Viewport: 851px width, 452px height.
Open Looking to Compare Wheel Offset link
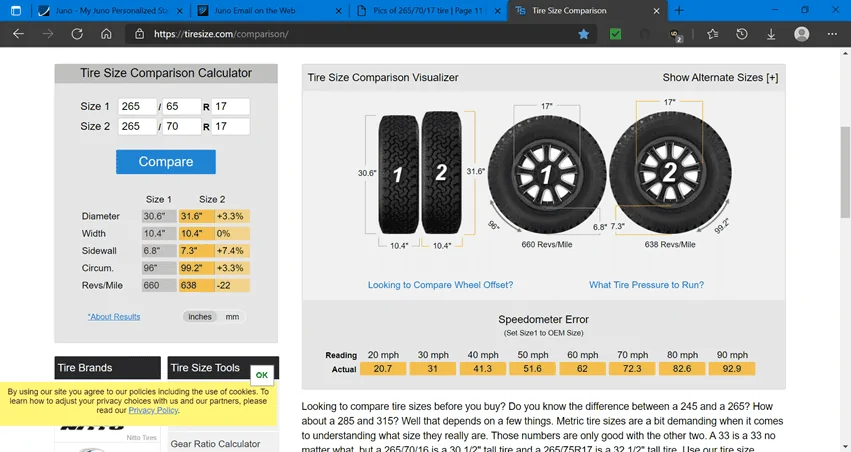click(x=440, y=285)
